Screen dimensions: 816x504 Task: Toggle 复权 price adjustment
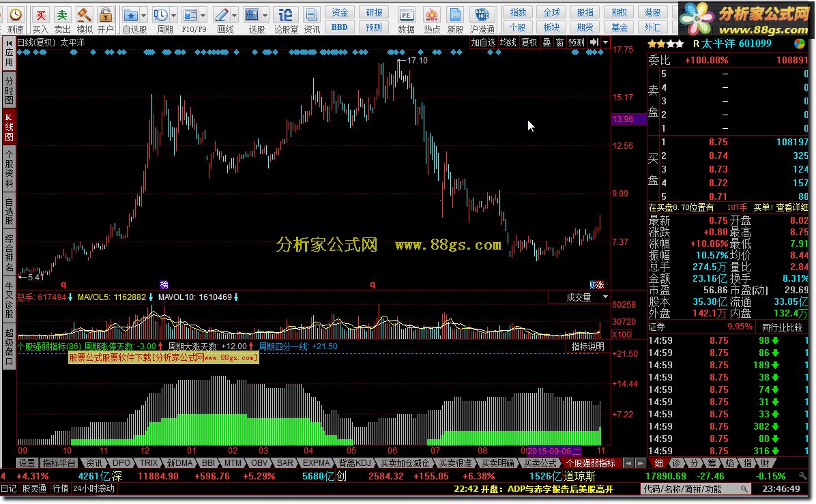(529, 42)
